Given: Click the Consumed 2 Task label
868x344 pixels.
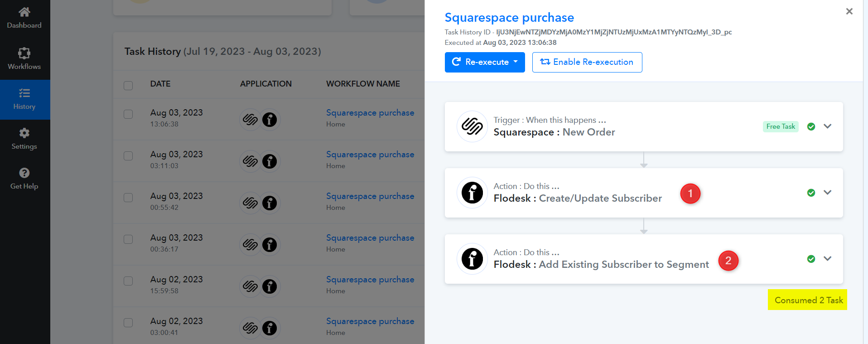Looking at the screenshot, I should pos(808,300).
